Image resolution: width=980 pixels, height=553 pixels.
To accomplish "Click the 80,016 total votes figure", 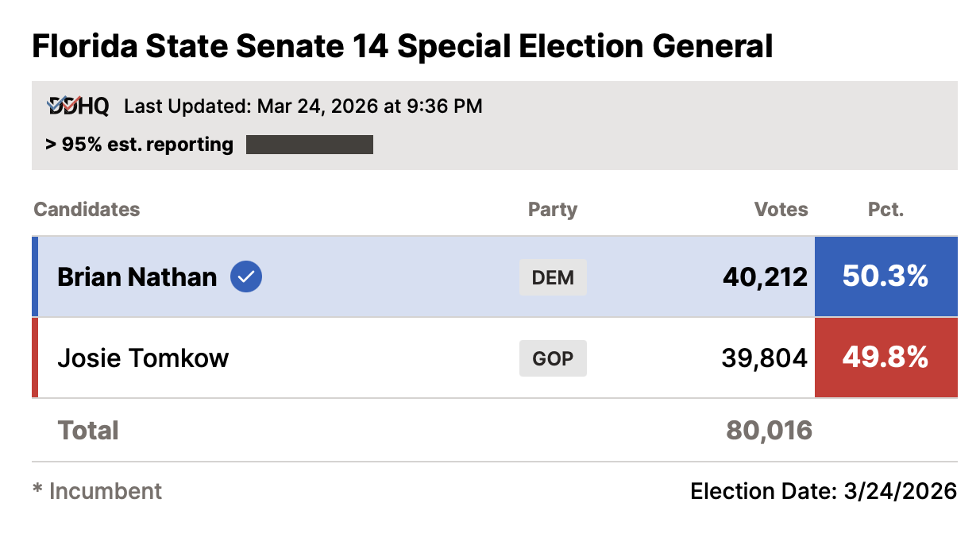I will (769, 431).
